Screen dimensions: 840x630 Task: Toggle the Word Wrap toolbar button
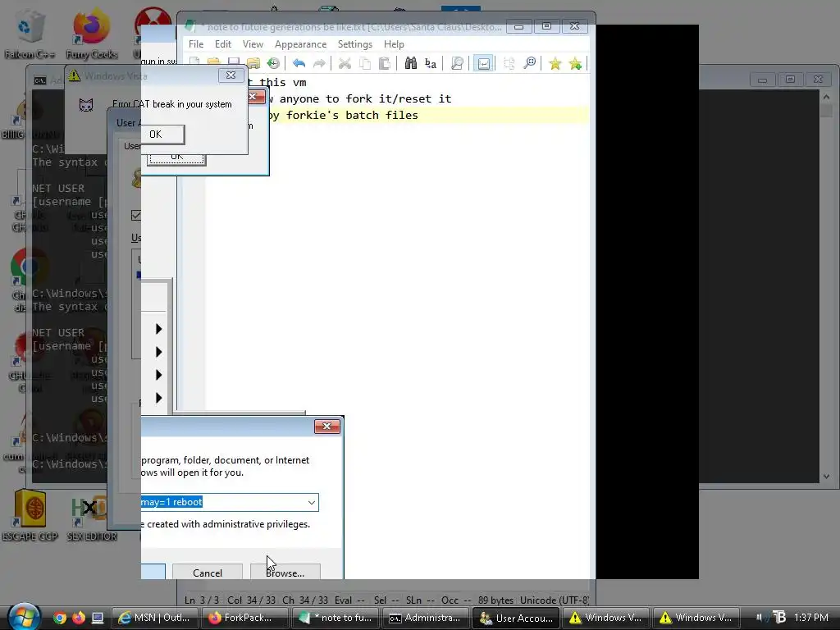(x=483, y=63)
